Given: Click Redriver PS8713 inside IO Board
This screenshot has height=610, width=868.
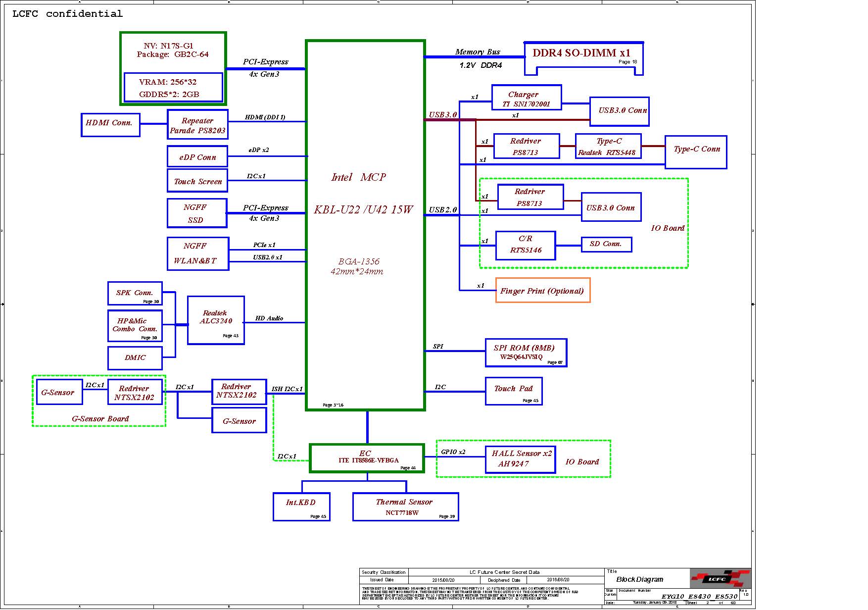Looking at the screenshot, I should click(530, 197).
